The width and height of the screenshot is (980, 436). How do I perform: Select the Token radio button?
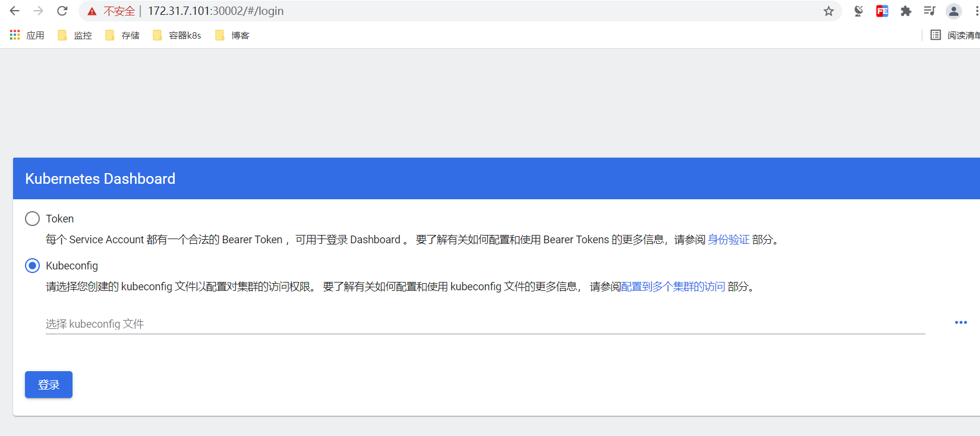[32, 219]
